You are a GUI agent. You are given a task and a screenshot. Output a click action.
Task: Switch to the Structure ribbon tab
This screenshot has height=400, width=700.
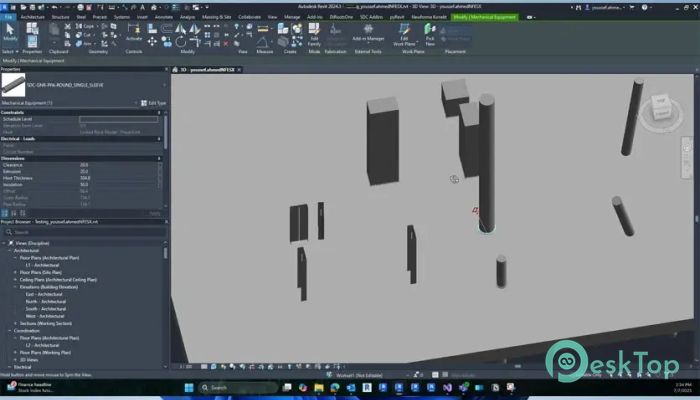point(60,17)
